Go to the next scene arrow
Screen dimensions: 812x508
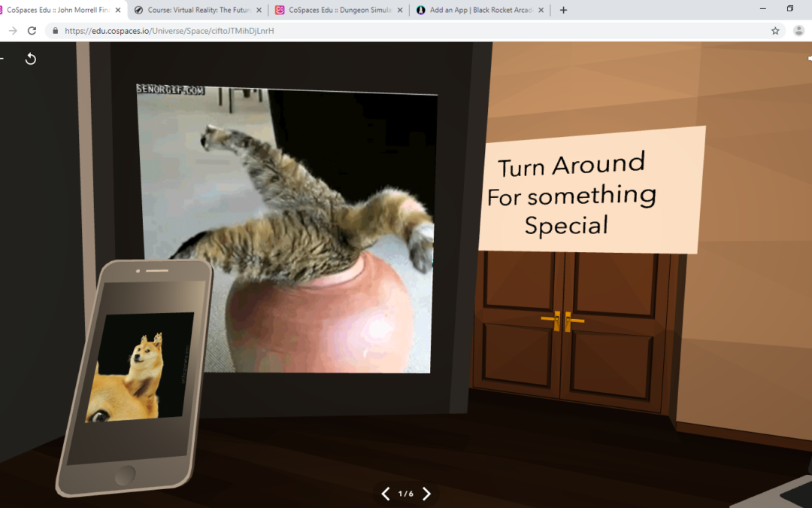tap(426, 494)
